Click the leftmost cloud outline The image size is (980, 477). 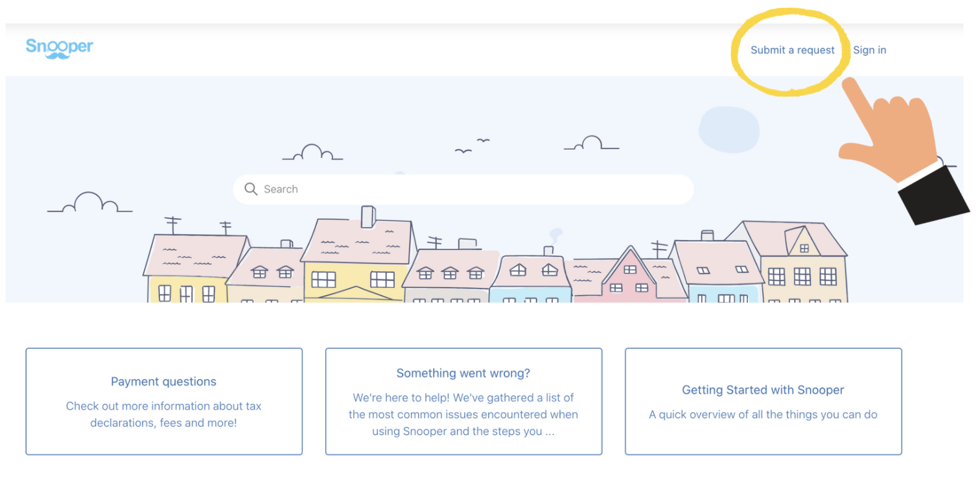[89, 204]
